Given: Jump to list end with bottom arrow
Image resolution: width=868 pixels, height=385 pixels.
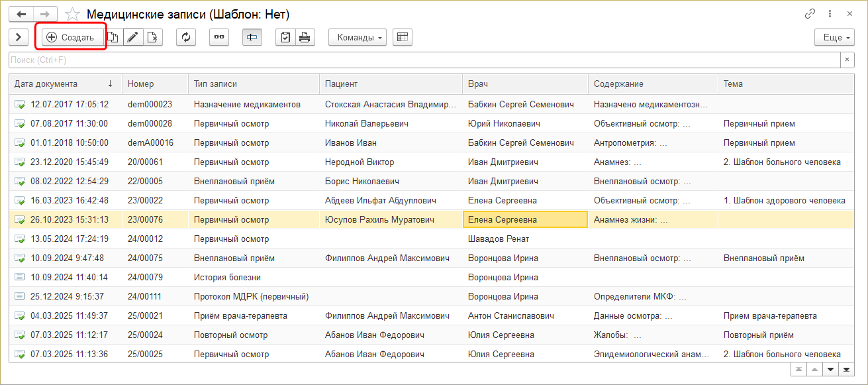Looking at the screenshot, I should coord(845,369).
